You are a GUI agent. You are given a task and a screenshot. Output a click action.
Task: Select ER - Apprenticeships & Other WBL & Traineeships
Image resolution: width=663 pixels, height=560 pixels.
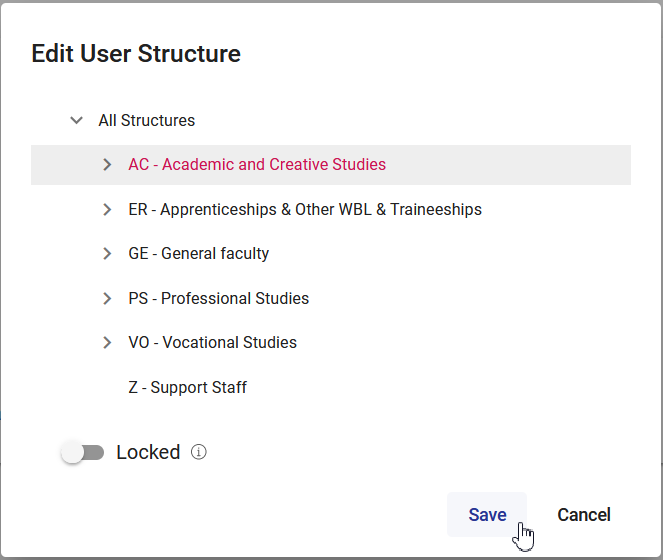[305, 210]
